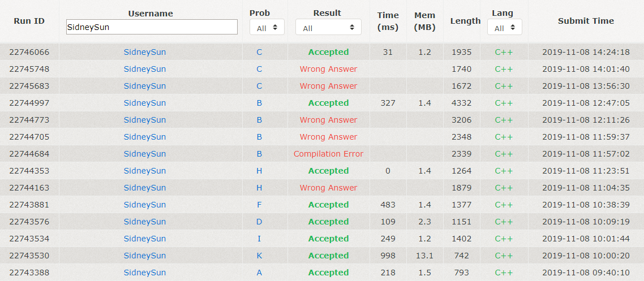This screenshot has height=281, width=644.
Task: Open Wrong Answer result of run 22745683
Action: pos(328,86)
